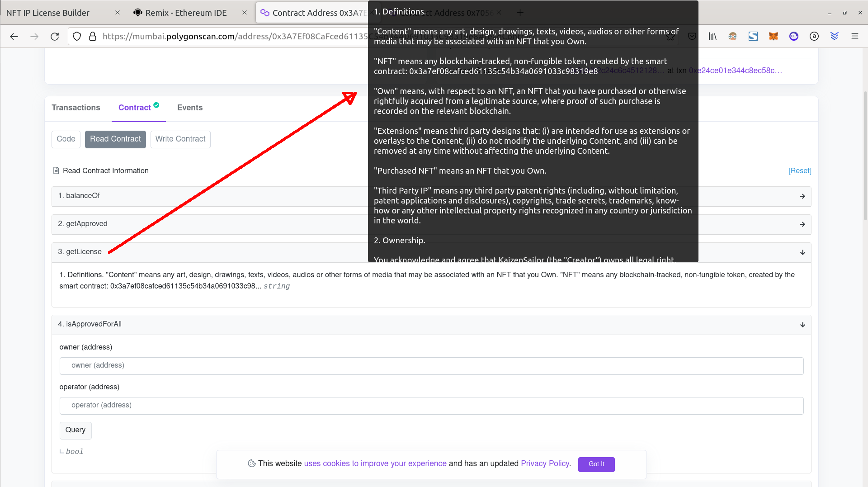Open the hamburger application menu
This screenshot has height=487, width=868.
855,37
